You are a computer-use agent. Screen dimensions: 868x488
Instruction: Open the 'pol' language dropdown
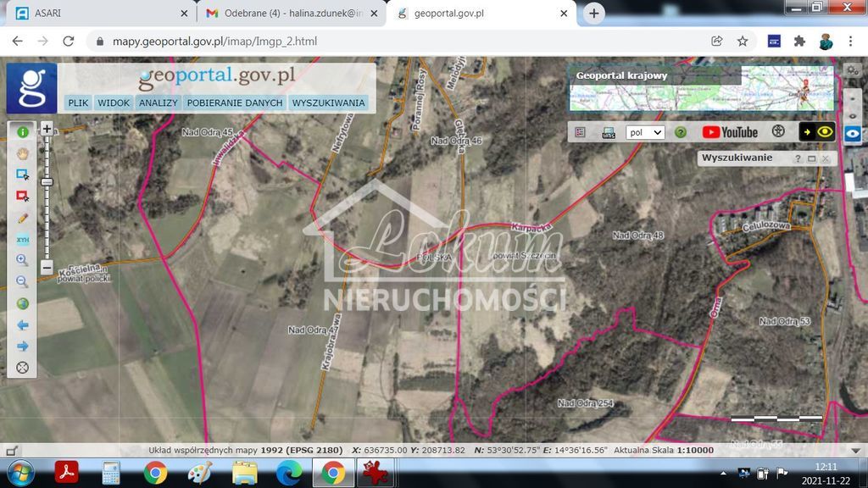645,132
